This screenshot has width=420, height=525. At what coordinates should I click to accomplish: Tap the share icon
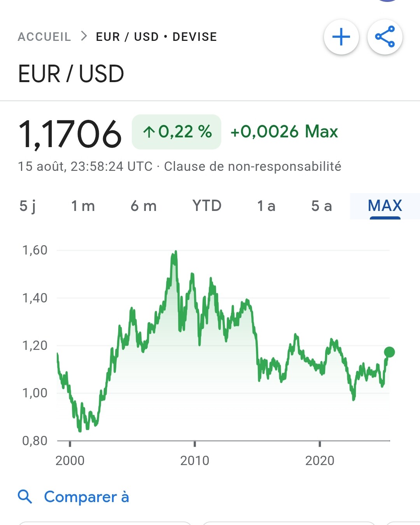(x=385, y=37)
